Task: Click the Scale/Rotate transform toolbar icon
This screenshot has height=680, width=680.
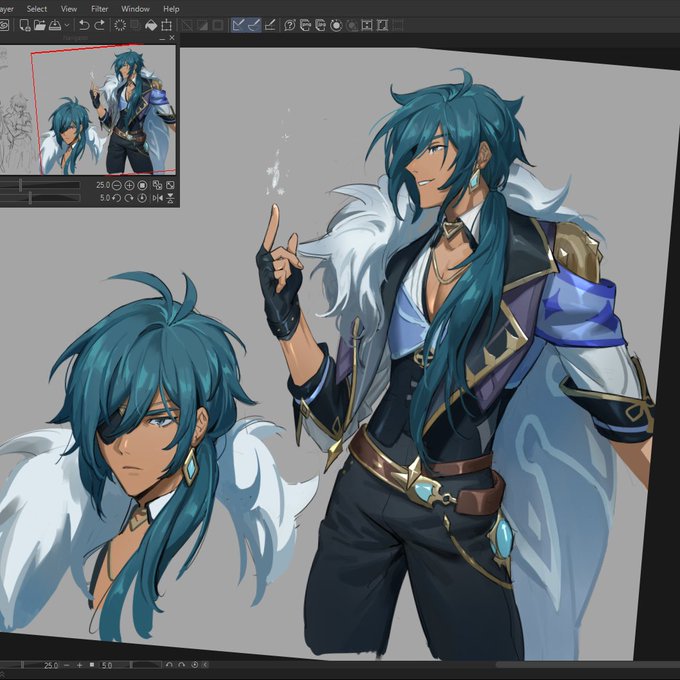Action: pyautogui.click(x=167, y=25)
